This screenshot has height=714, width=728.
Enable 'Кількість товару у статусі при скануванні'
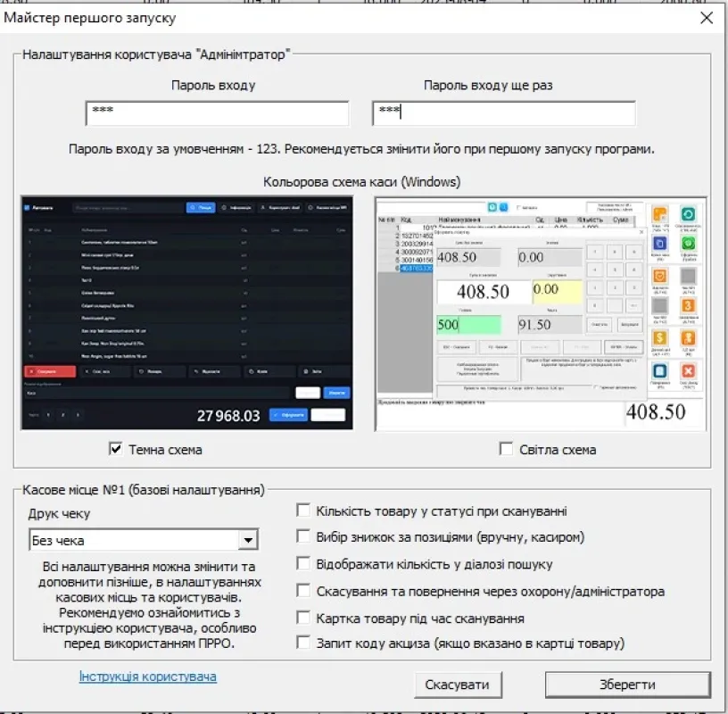point(304,511)
